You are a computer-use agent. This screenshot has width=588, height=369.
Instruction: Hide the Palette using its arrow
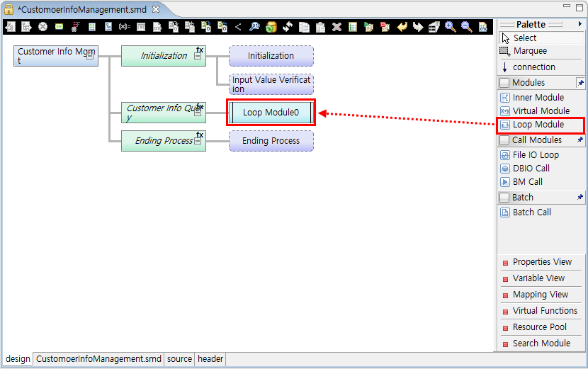(579, 24)
